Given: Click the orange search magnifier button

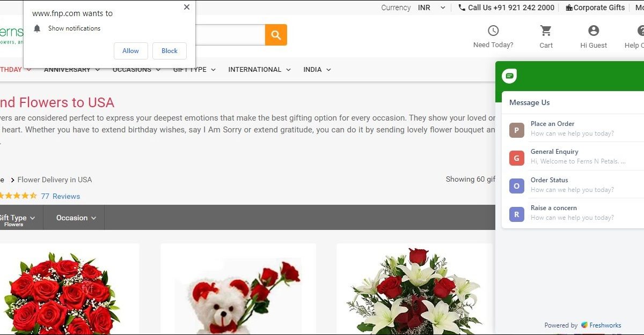Looking at the screenshot, I should [x=276, y=35].
